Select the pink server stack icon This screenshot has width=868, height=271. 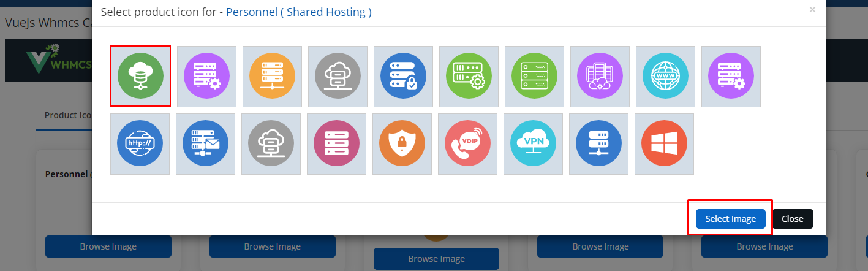point(337,144)
